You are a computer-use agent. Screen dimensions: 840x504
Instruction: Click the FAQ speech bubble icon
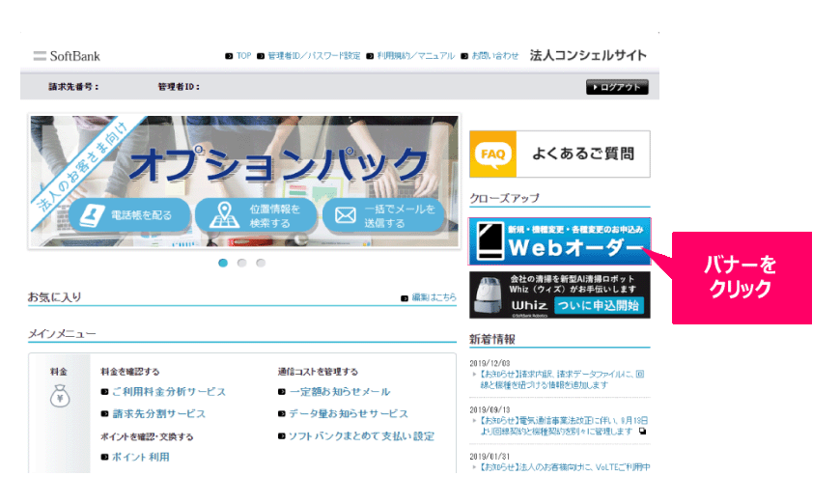(x=492, y=154)
